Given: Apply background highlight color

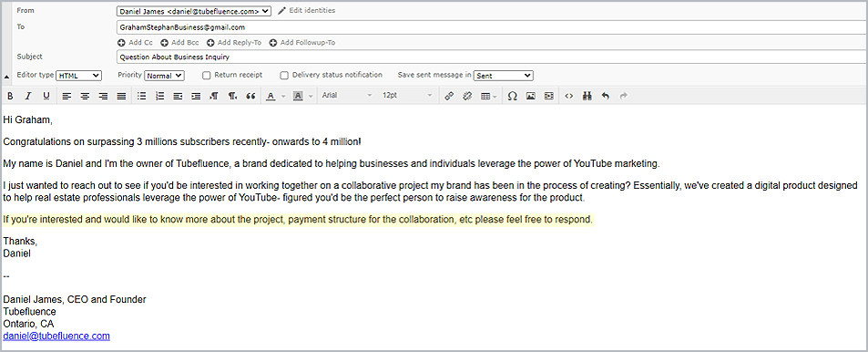Looking at the screenshot, I should [x=297, y=96].
